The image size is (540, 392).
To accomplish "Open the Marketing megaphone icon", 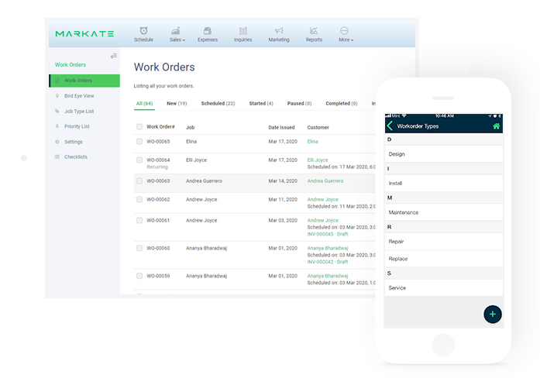I will [279, 31].
